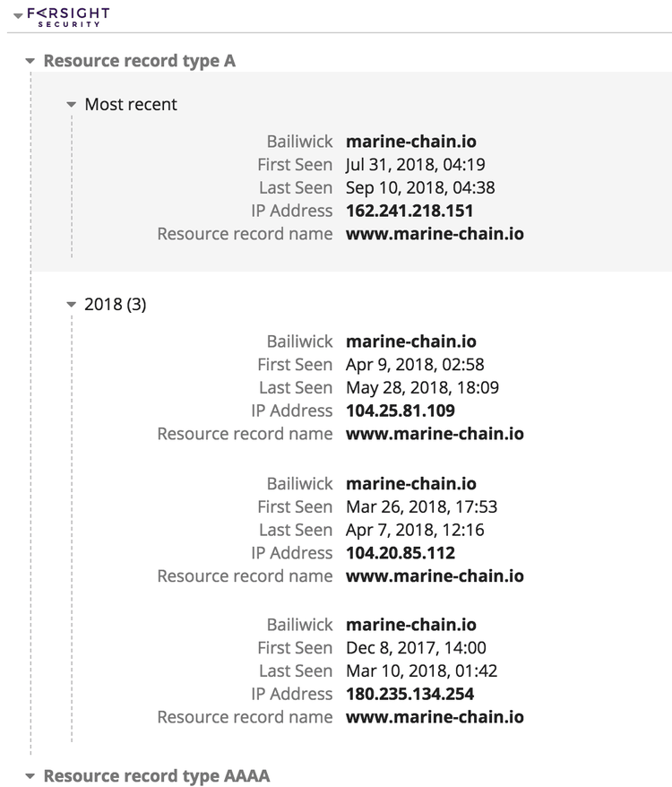
Task: Click the Most recent bailiwick marine-chain.io
Action: pos(410,142)
